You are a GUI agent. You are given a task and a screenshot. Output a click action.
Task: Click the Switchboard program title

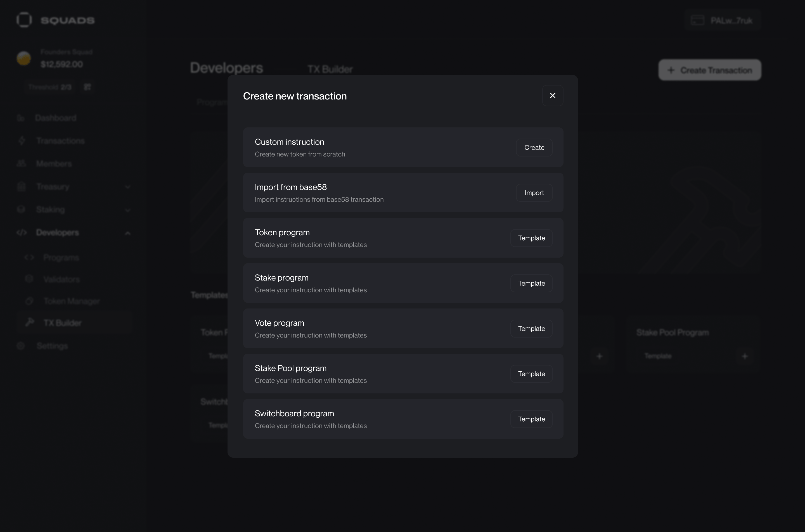coord(294,414)
